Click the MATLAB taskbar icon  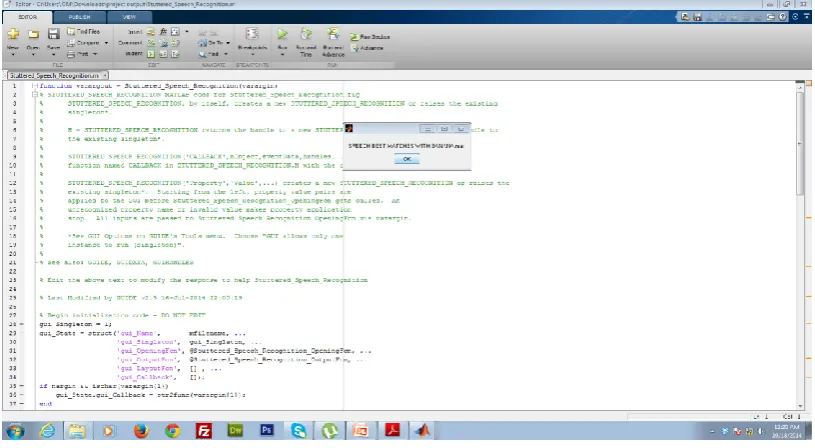coord(423,431)
